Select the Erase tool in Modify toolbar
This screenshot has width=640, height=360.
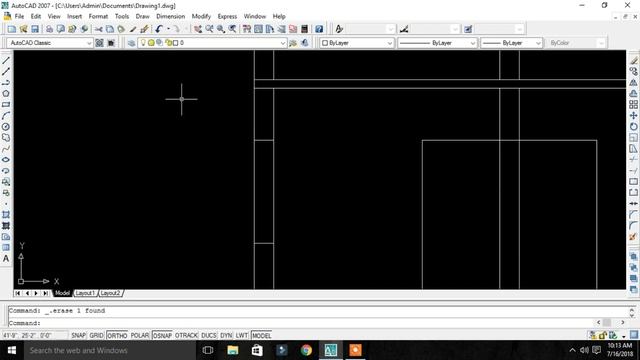(x=633, y=60)
